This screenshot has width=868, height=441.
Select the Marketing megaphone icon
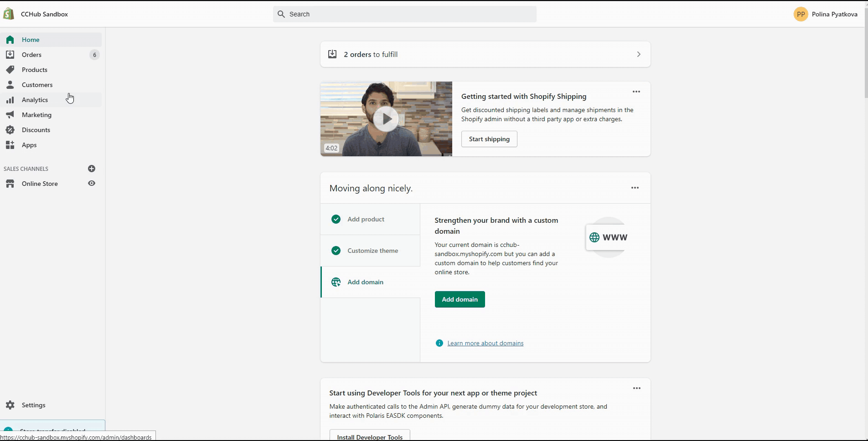click(10, 115)
